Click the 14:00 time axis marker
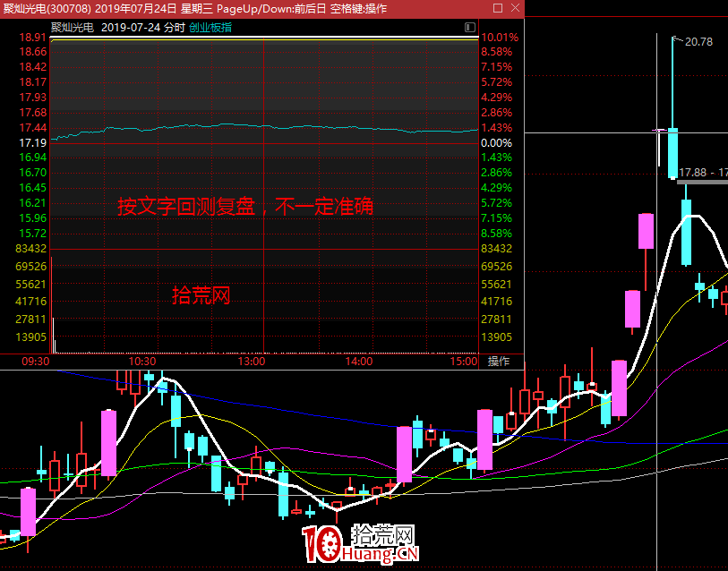 (x=359, y=362)
